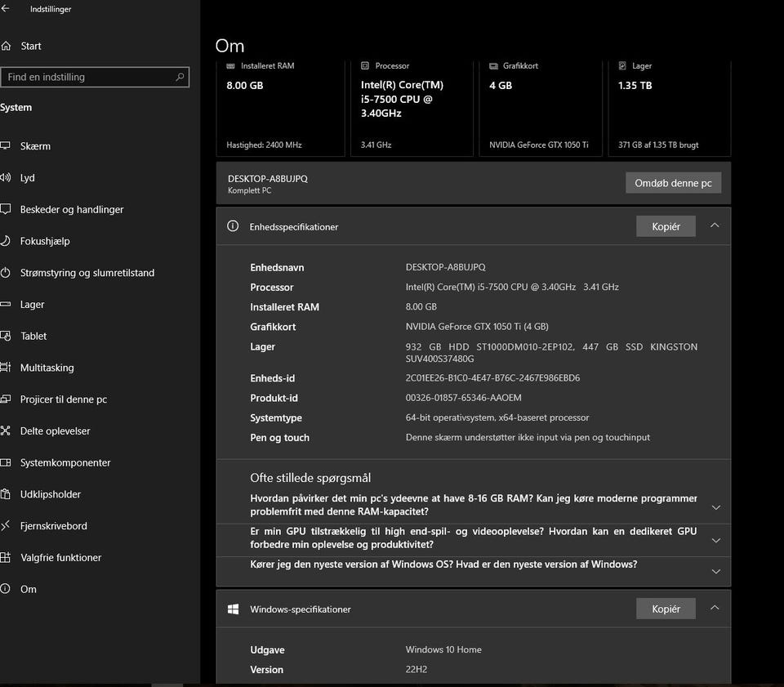Screen dimensions: 784x687
Task: Click the search magnifier icon
Action: pos(180,77)
